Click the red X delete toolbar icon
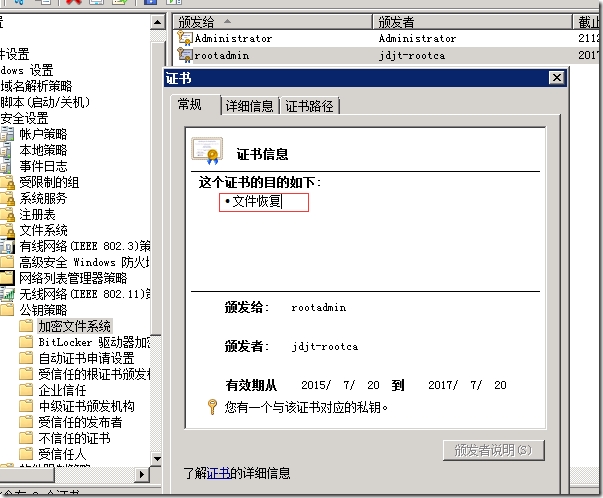The width and height of the screenshot is (603, 498). point(73,2)
